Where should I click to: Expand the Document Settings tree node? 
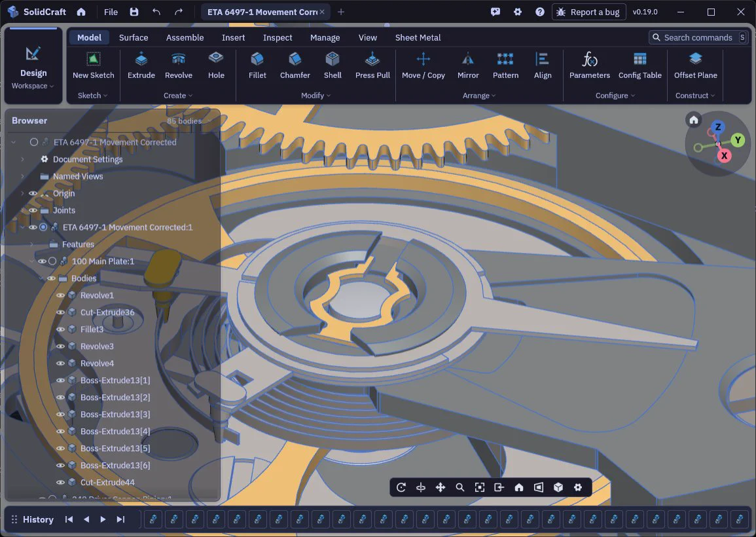coord(22,159)
